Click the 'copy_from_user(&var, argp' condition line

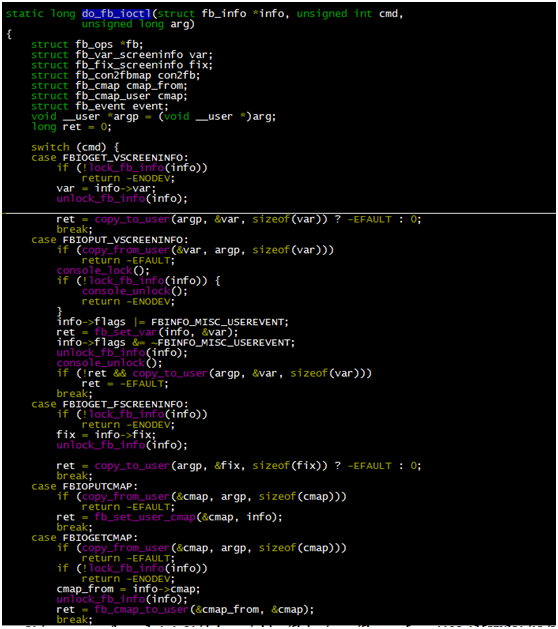pos(195,250)
